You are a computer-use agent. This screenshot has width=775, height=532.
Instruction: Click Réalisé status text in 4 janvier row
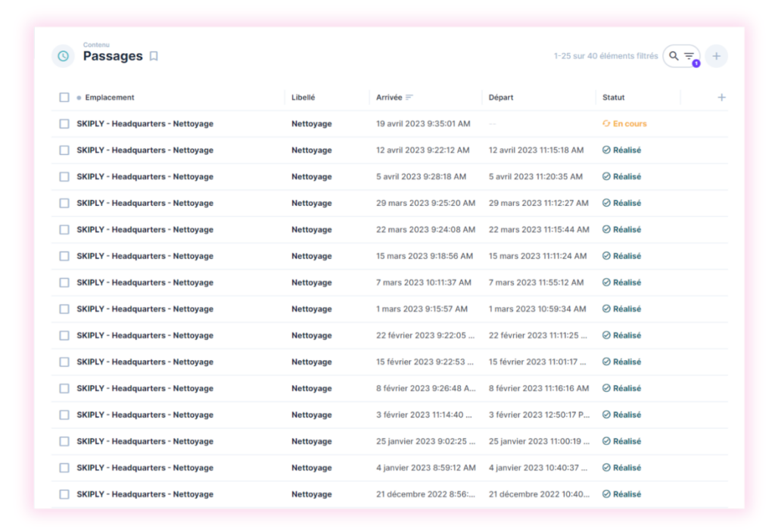[x=627, y=467]
